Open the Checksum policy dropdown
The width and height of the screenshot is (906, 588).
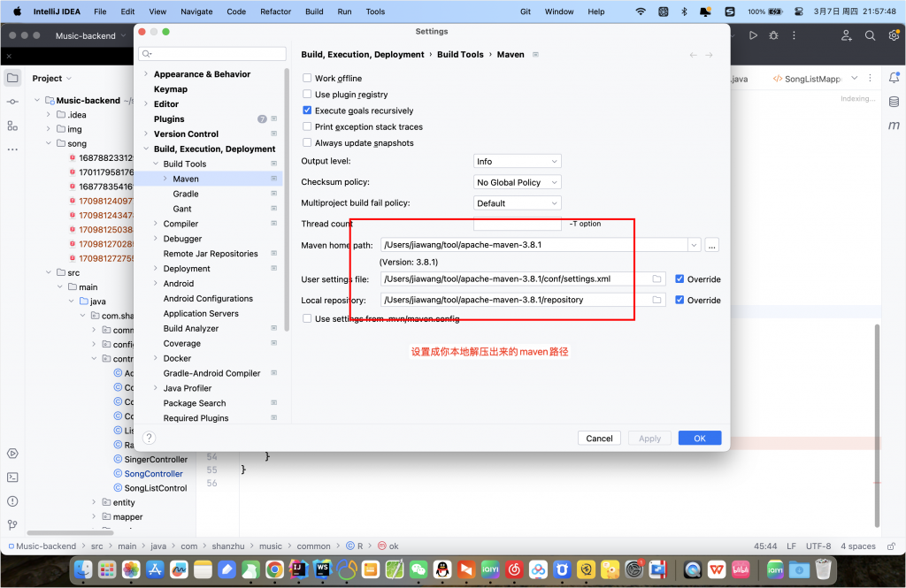click(x=518, y=182)
